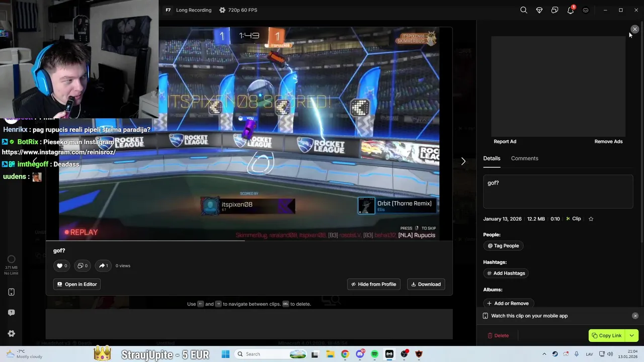Click the Steam icon in system tray
644x362 pixels.
555,354
